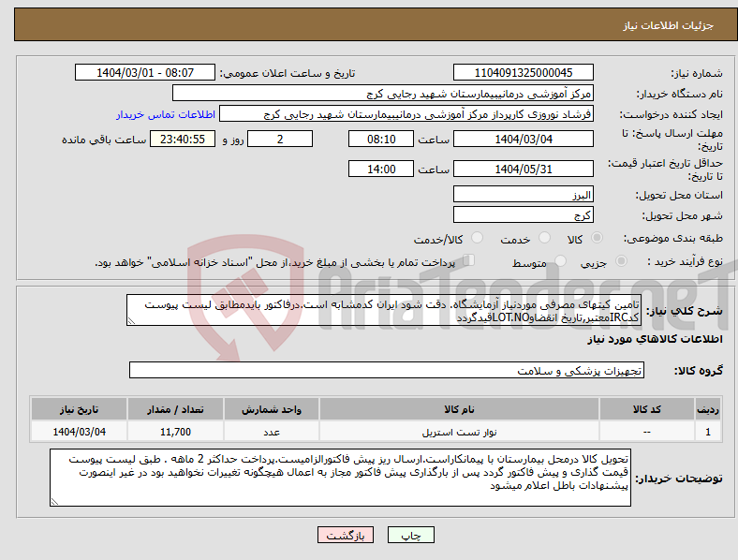Select the کالا radio button

(x=597, y=238)
